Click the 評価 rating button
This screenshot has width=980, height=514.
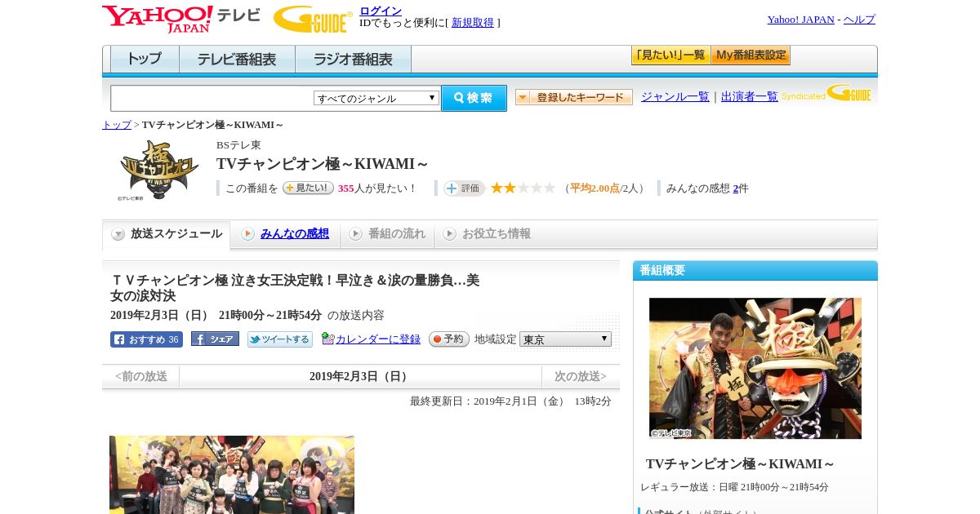coord(465,188)
